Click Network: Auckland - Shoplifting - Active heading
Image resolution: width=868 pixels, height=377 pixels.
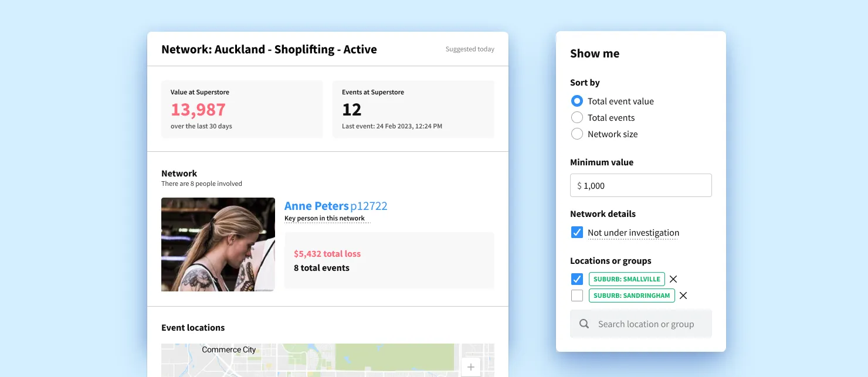269,49
